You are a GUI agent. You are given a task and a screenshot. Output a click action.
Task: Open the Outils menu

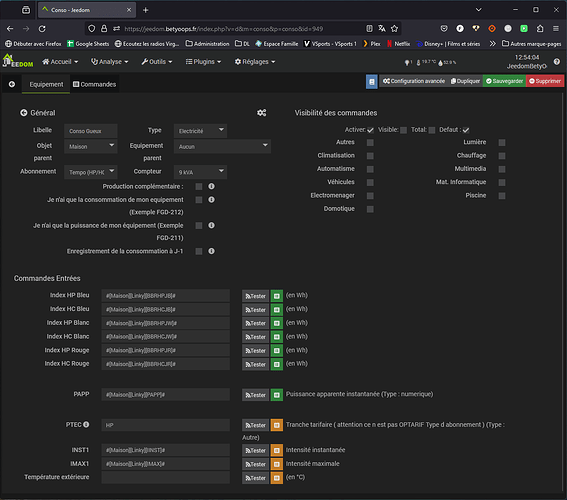(x=157, y=62)
